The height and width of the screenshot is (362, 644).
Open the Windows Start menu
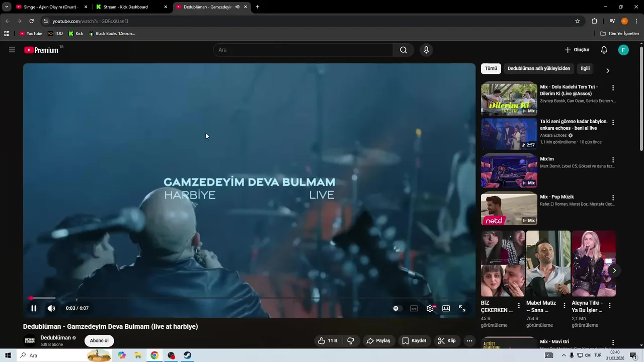pos(8,355)
